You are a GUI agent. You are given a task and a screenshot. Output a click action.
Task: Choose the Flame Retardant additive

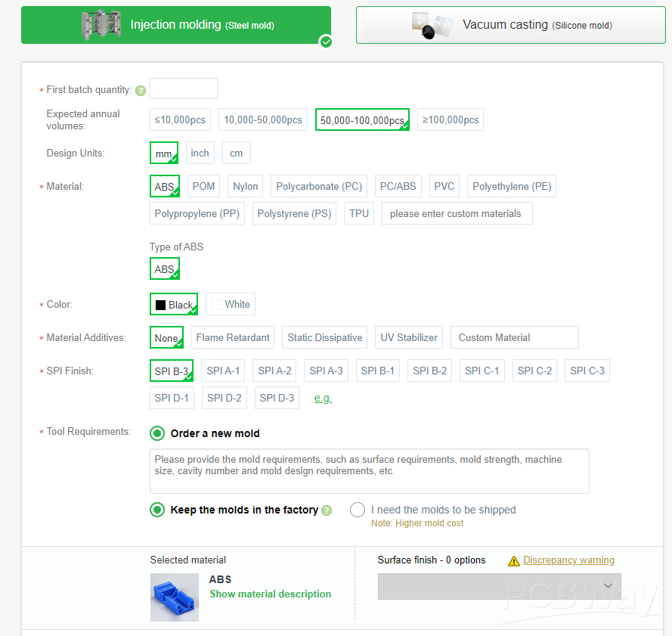[x=233, y=337]
